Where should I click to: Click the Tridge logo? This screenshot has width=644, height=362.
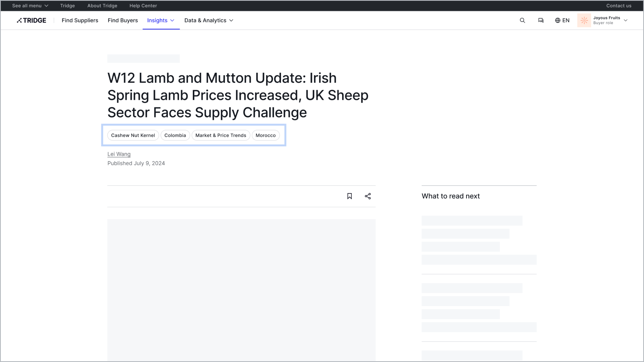point(31,21)
